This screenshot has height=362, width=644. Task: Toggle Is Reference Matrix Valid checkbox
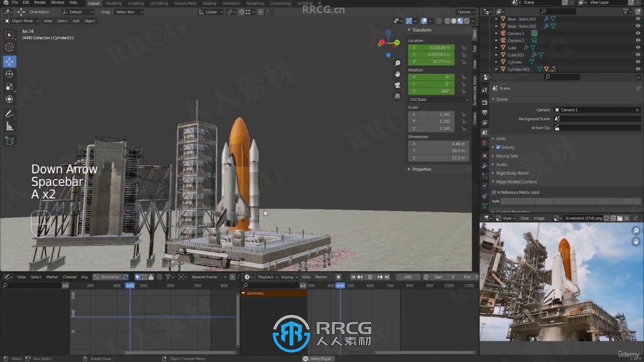pos(494,192)
